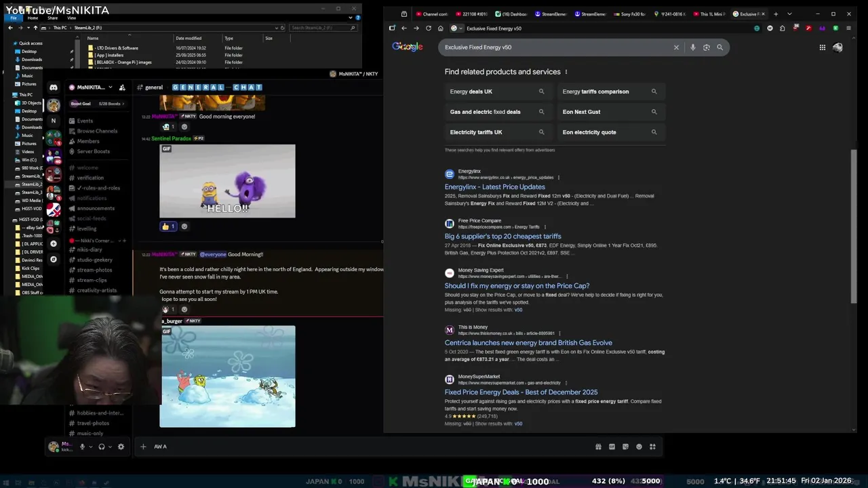The width and height of the screenshot is (868, 488).
Task: Select the studio-geekery channel
Action: (95, 260)
